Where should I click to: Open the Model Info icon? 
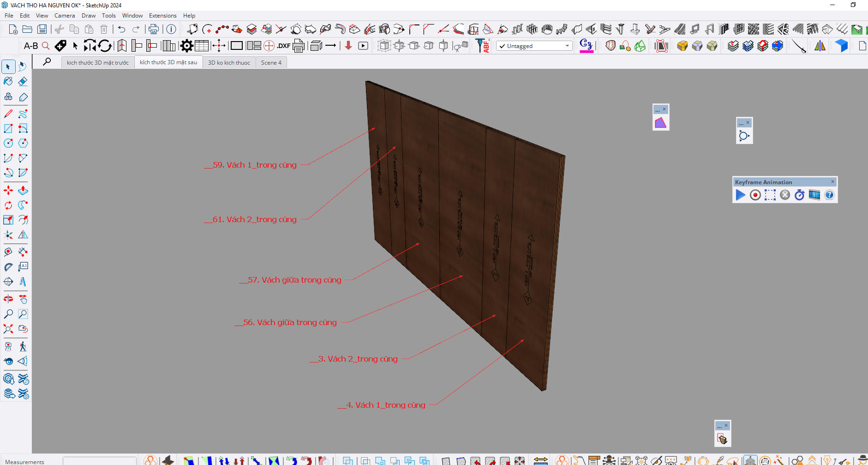click(171, 29)
